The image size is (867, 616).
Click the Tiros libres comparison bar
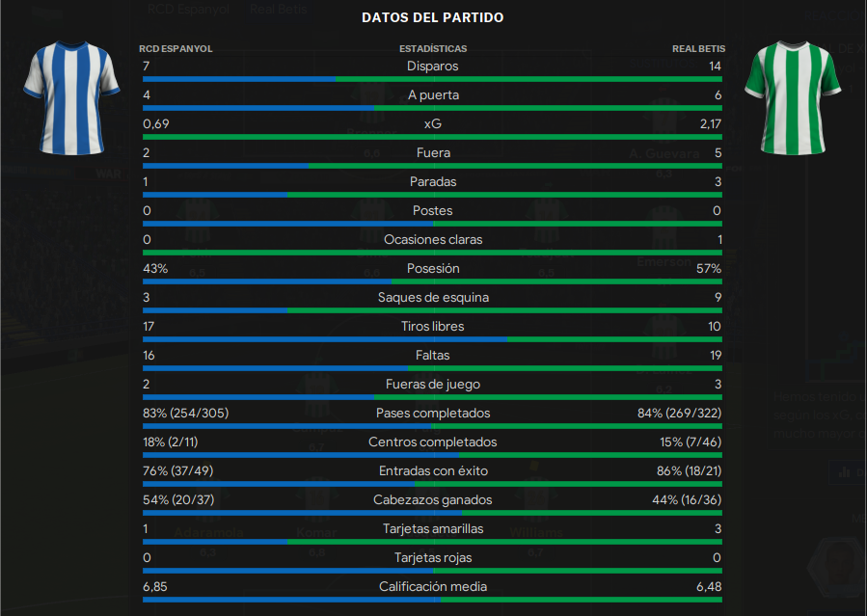tap(432, 339)
